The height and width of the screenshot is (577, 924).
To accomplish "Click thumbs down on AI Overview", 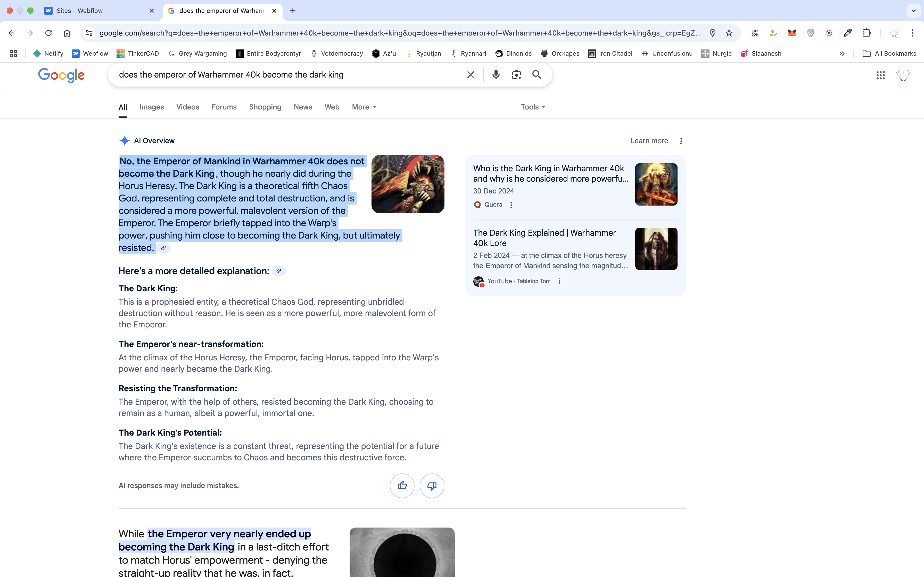I will (432, 485).
